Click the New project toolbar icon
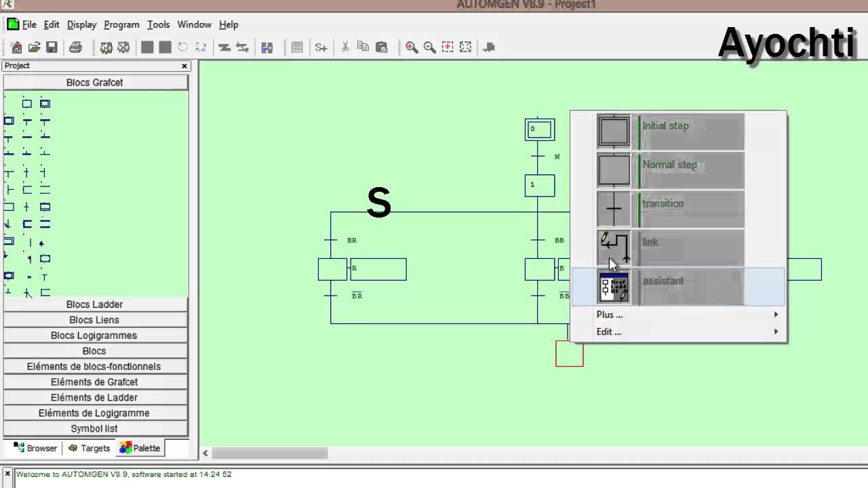Screen dimensions: 868x488 (16, 47)
